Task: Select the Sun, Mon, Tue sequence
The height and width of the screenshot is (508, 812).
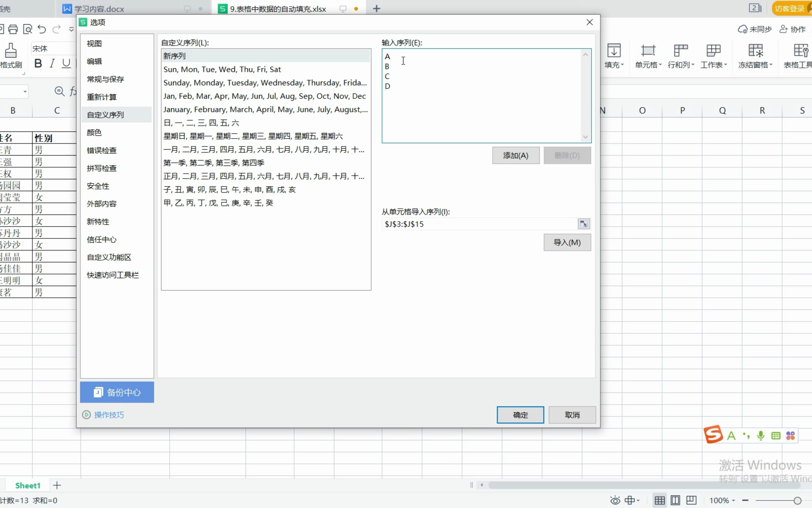Action: coord(266,69)
